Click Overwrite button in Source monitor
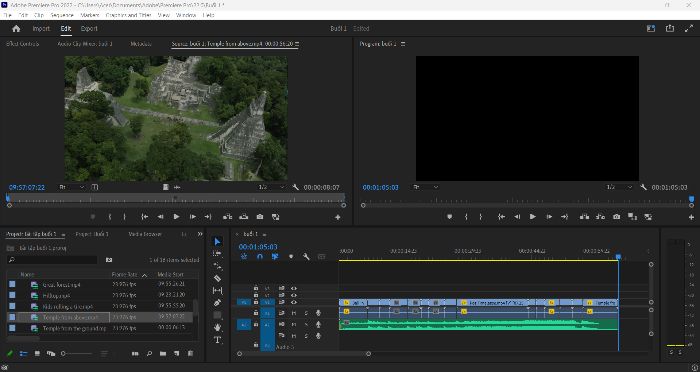The image size is (700, 372). (243, 217)
